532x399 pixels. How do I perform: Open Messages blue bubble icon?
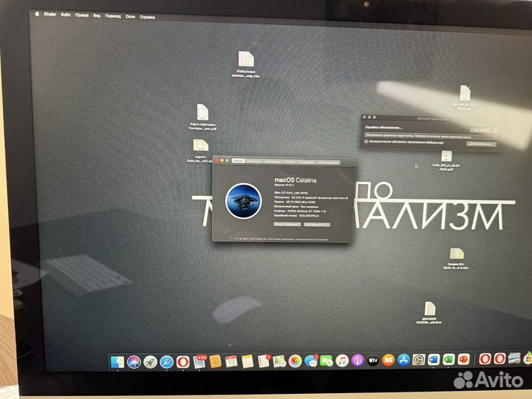pos(311,361)
